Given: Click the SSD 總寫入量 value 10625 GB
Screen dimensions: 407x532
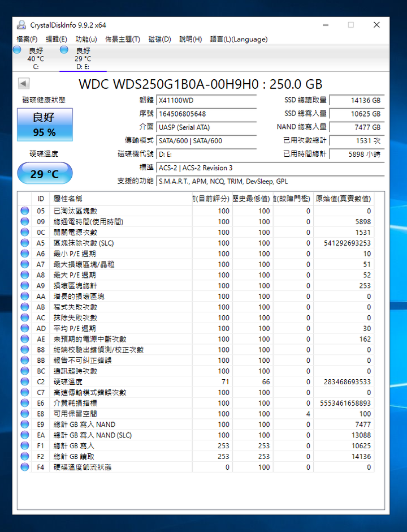Looking at the screenshot, I should [357, 114].
